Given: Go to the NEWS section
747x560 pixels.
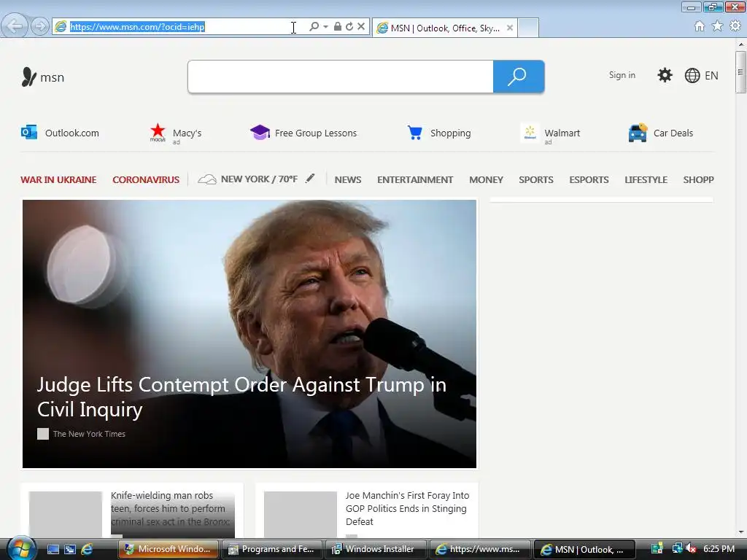Looking at the screenshot, I should click(x=348, y=180).
